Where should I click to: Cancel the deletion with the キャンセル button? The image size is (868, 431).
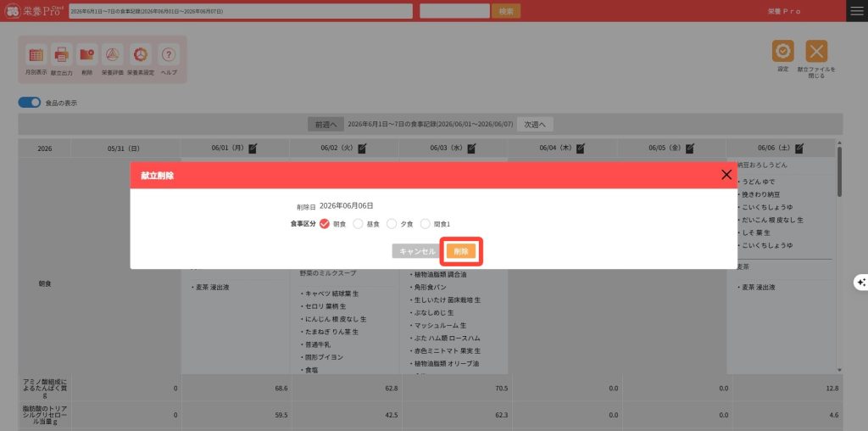(417, 251)
